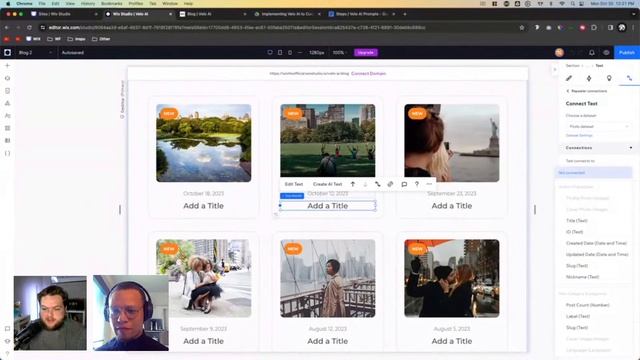Select the Central Park lake thumbnail
Screen dimensions: 640x360
pyautogui.click(x=204, y=143)
